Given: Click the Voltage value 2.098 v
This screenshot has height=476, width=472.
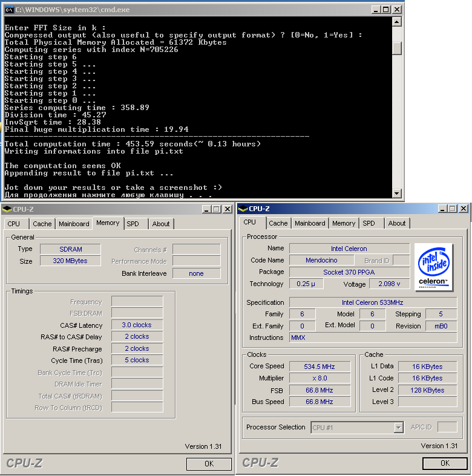Looking at the screenshot, I should point(389,284).
